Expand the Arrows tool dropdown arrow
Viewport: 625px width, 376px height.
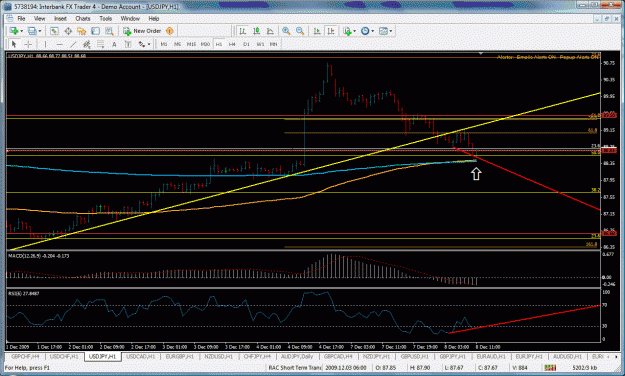149,44
